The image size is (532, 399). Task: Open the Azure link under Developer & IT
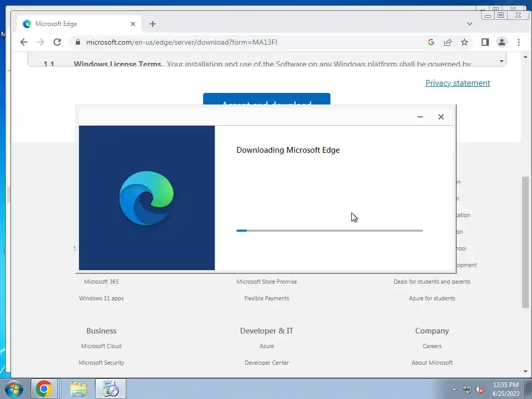267,346
